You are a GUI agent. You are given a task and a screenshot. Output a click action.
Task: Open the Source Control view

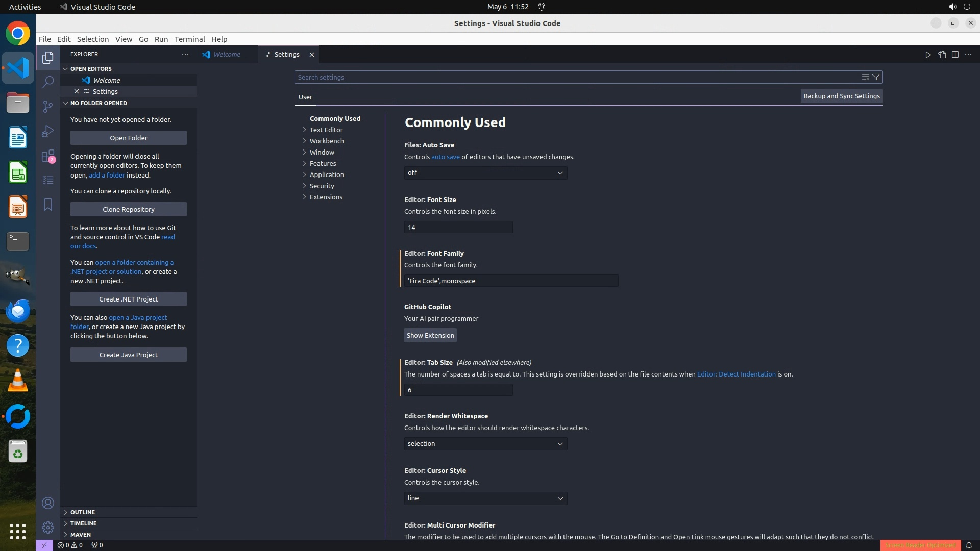[x=48, y=106]
